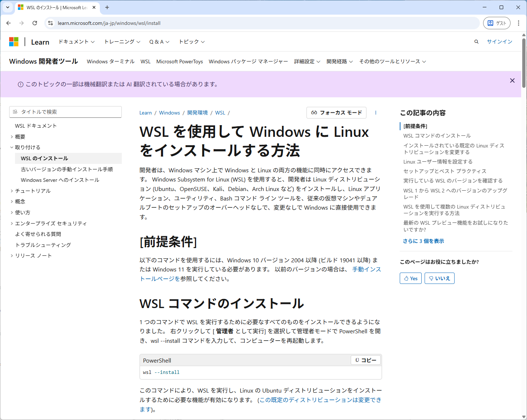
Task: Open Microsoft PowerToys nav item
Action: [x=180, y=61]
